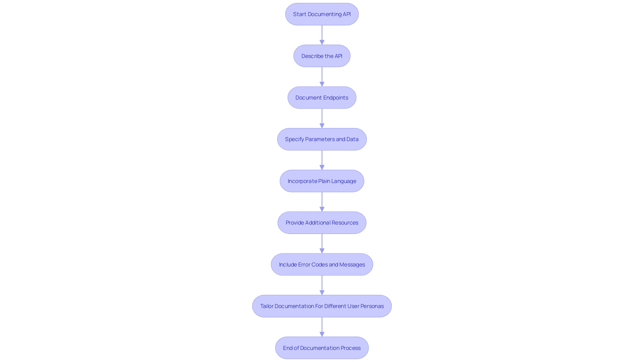Select the Tailor Documentation For Different User Personas node

(322, 306)
